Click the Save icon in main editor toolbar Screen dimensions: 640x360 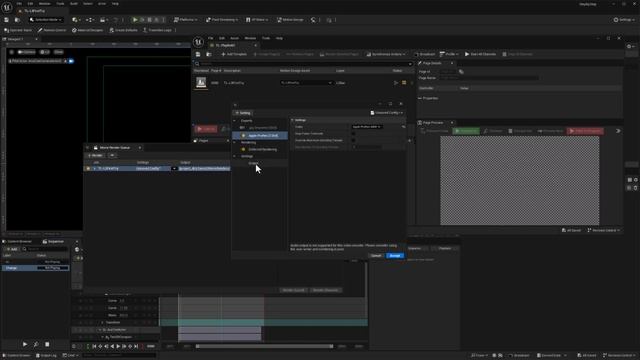[7, 20]
